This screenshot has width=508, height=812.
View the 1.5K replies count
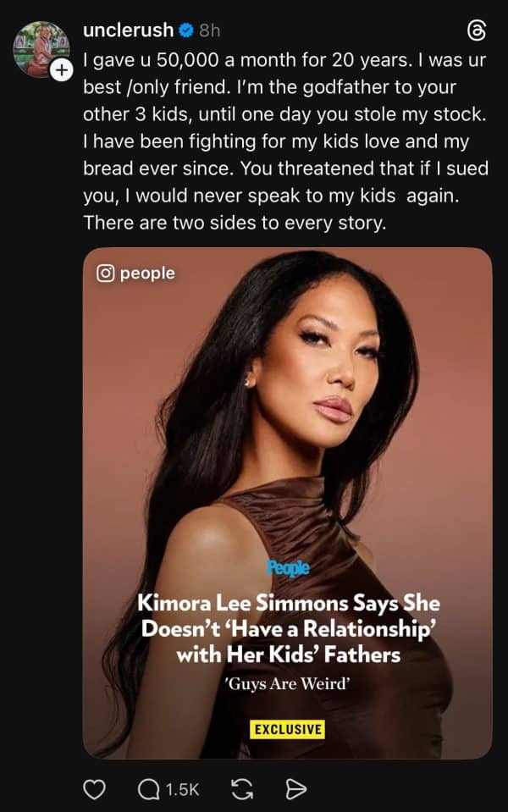click(x=182, y=789)
